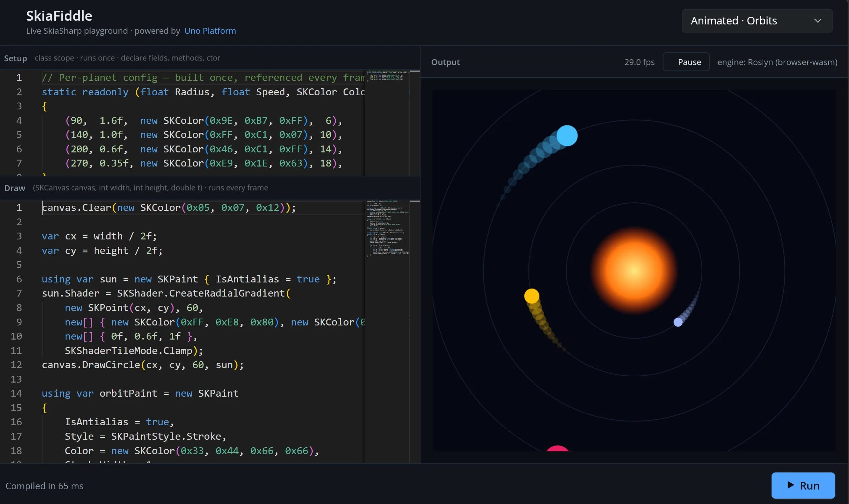
Task: Click the orange sun in output canvas
Action: point(634,270)
